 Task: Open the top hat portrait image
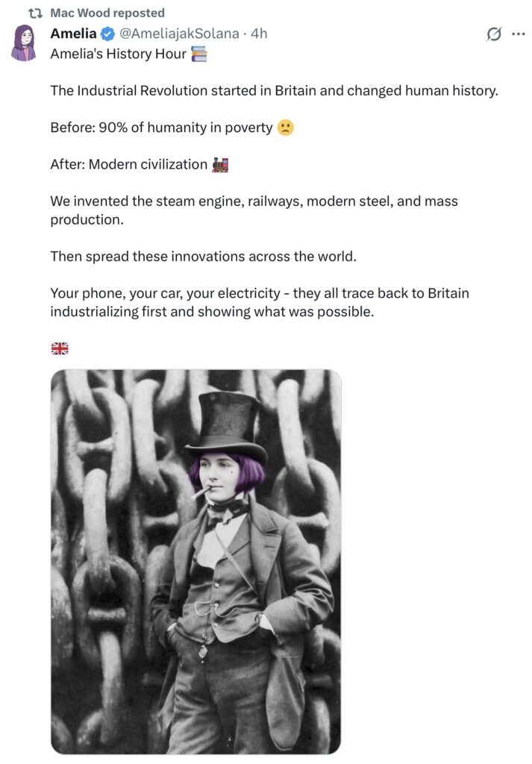(x=195, y=561)
